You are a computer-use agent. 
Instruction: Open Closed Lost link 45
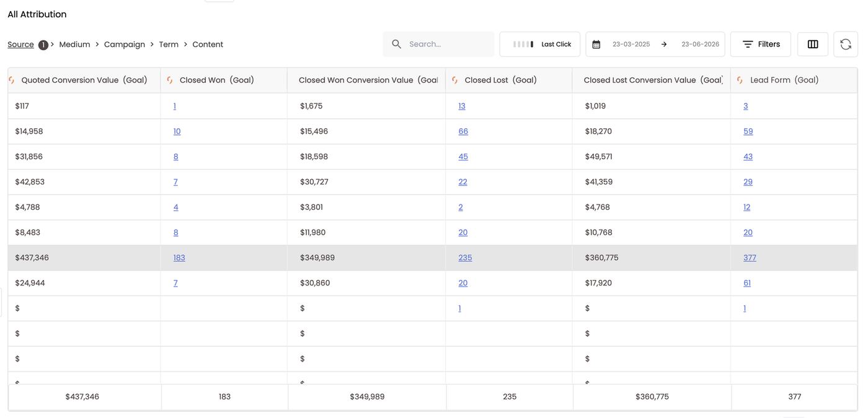click(463, 157)
